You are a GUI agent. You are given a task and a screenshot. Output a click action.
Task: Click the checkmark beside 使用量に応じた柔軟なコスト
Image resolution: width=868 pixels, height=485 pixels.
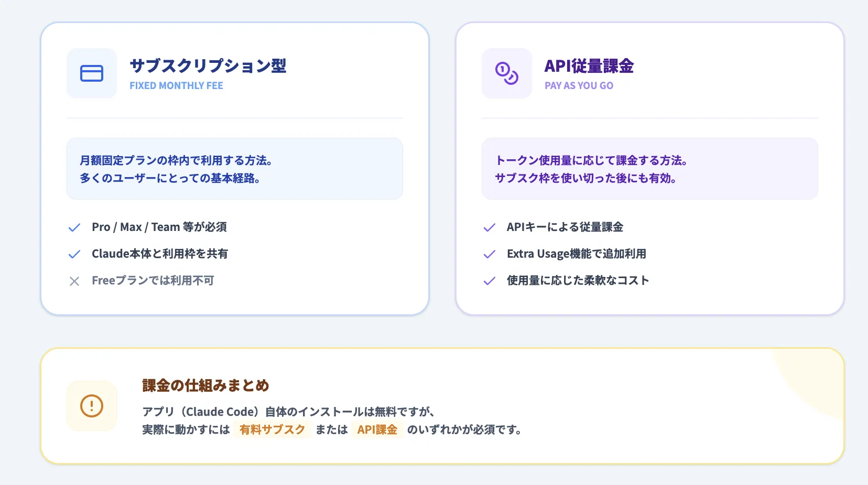(489, 281)
